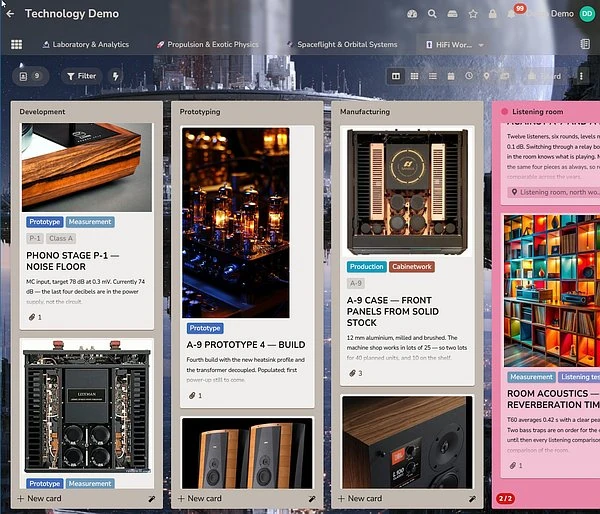This screenshot has width=600, height=514.
Task: Click the padlock icon in the header
Action: pyautogui.click(x=492, y=14)
